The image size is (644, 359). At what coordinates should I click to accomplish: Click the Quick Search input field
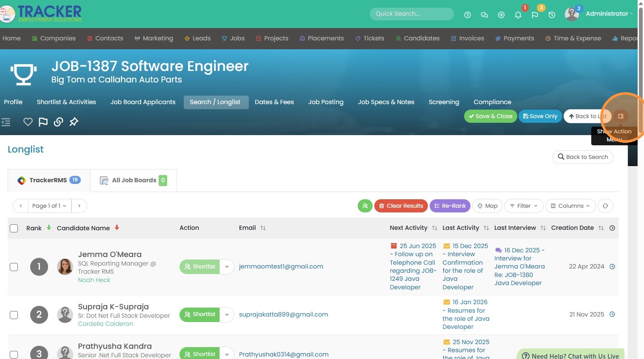click(x=411, y=14)
